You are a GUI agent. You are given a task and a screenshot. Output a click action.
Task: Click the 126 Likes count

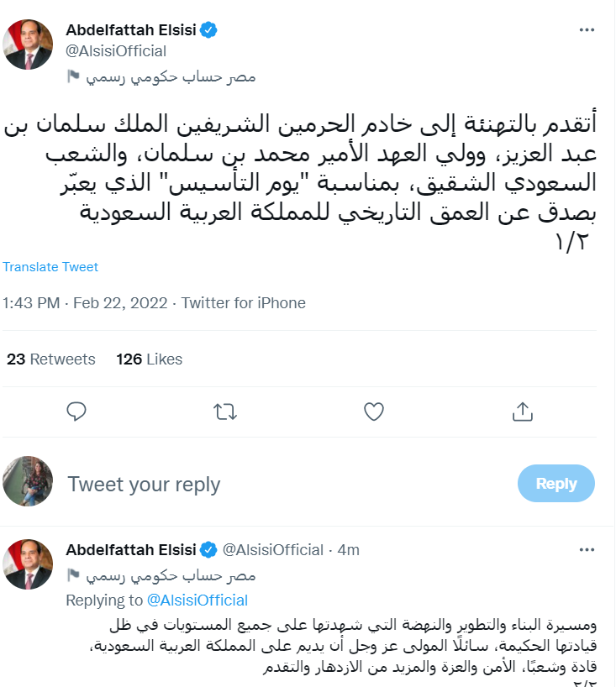tap(148, 359)
